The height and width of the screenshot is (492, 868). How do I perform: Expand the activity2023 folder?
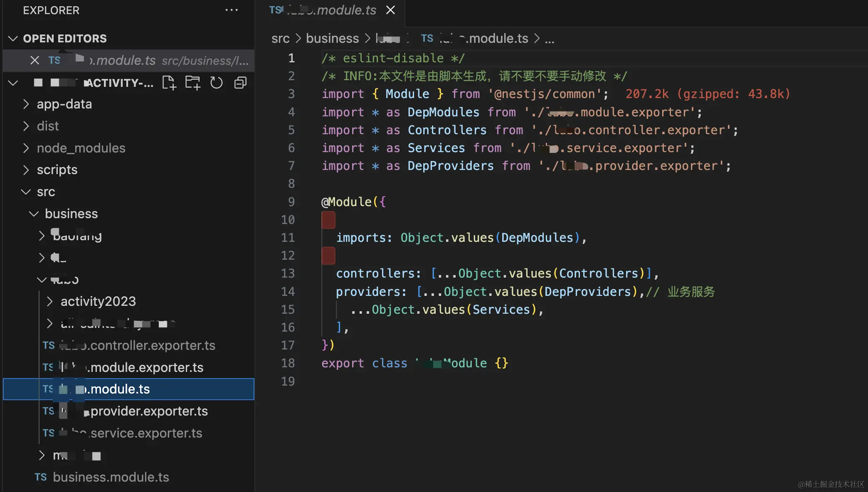98,301
